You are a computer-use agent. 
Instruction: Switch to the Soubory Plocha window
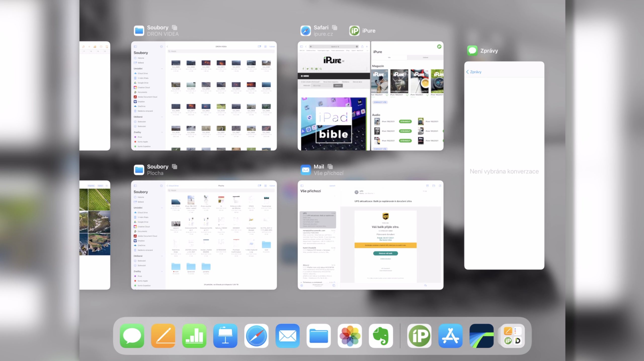(204, 235)
